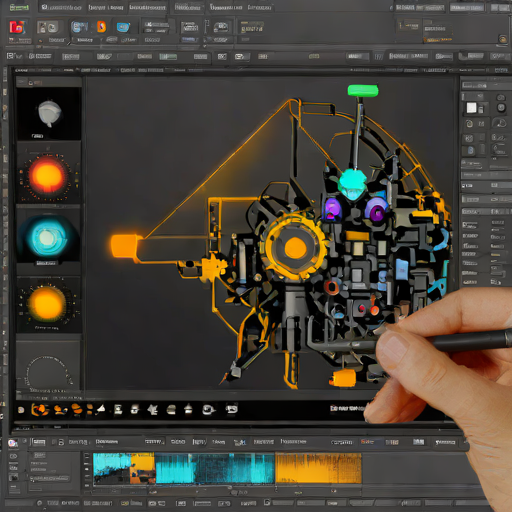The height and width of the screenshot is (512, 512).
Task: Open the white bulb preset thumbnail
Action: click(49, 113)
